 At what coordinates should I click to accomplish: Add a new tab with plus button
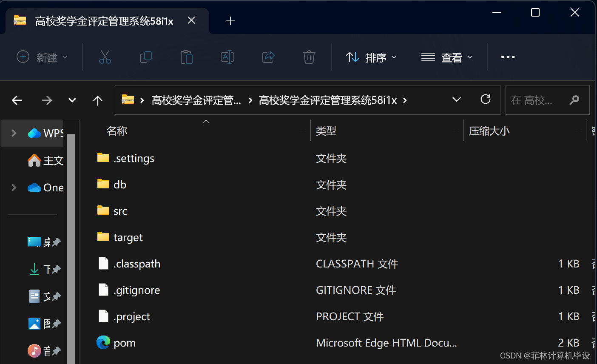click(230, 21)
